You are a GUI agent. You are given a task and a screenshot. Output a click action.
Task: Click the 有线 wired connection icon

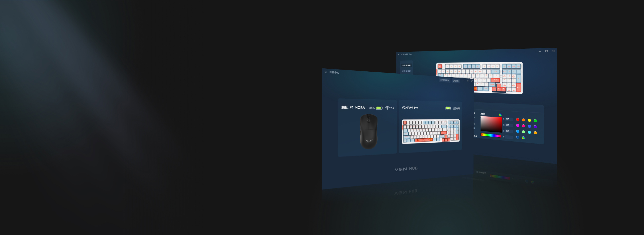[x=454, y=109]
